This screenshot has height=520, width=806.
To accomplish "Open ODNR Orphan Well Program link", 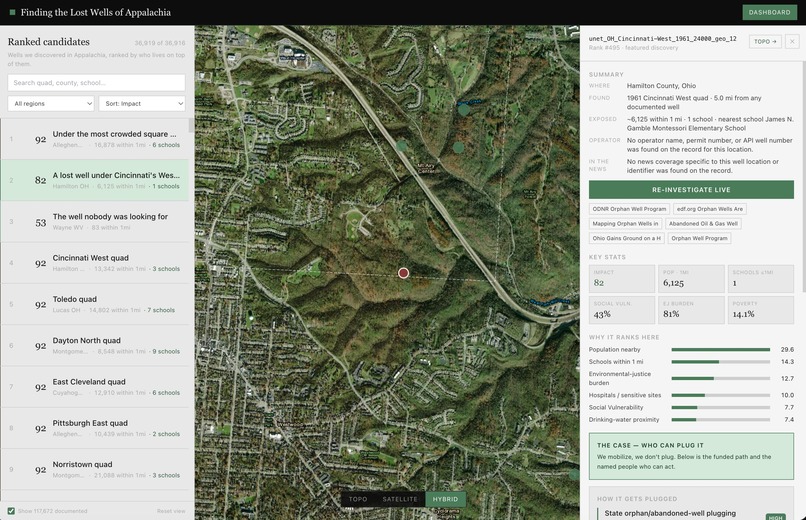I will (x=629, y=209).
